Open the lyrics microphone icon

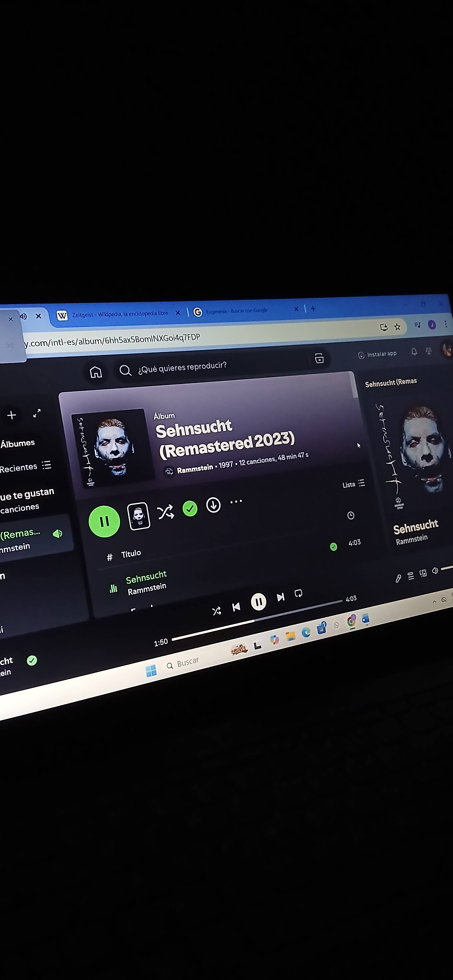398,579
